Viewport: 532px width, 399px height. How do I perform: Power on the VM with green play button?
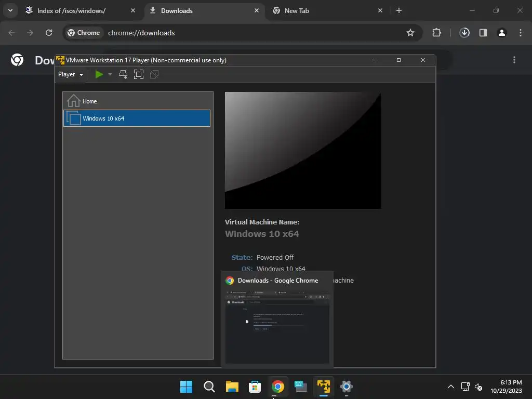[99, 74]
